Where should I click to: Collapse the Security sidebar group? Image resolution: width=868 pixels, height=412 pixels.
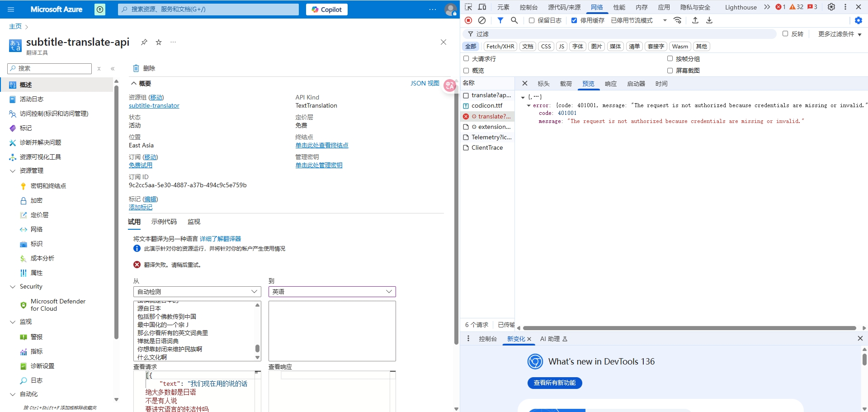pyautogui.click(x=13, y=286)
